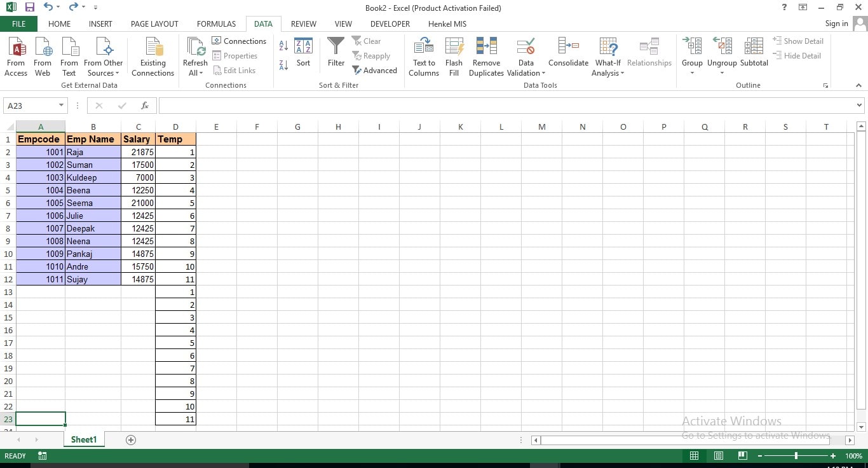Image resolution: width=868 pixels, height=468 pixels.
Task: Open the Sort dialog icon
Action: [303, 47]
